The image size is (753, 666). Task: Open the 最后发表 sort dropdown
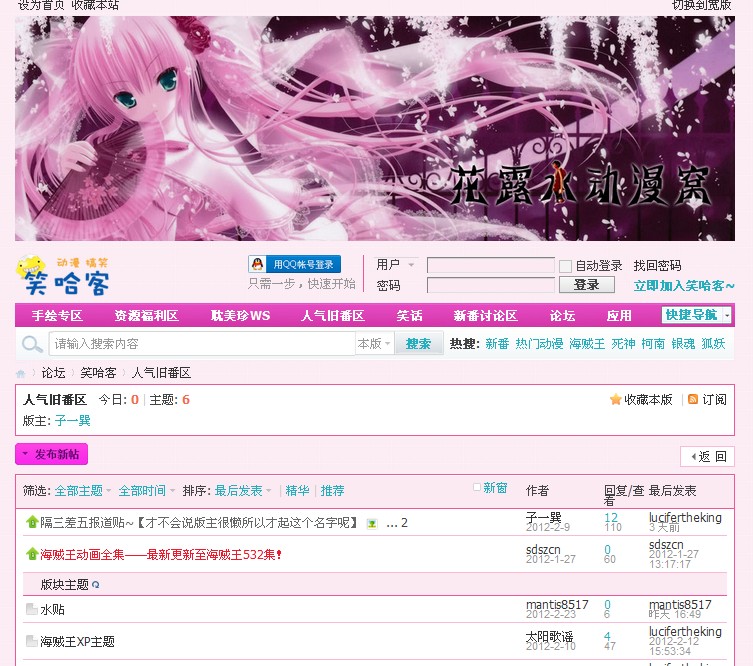pyautogui.click(x=243, y=491)
